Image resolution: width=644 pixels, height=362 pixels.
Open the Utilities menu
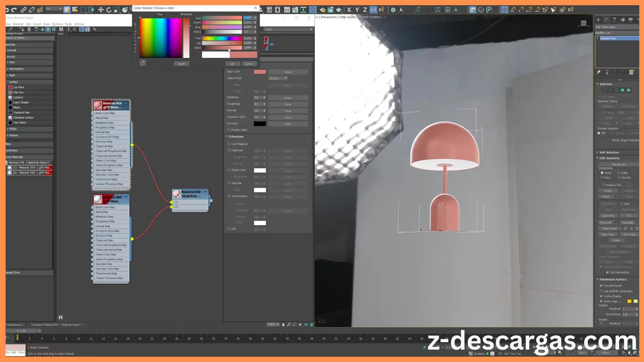point(79,24)
